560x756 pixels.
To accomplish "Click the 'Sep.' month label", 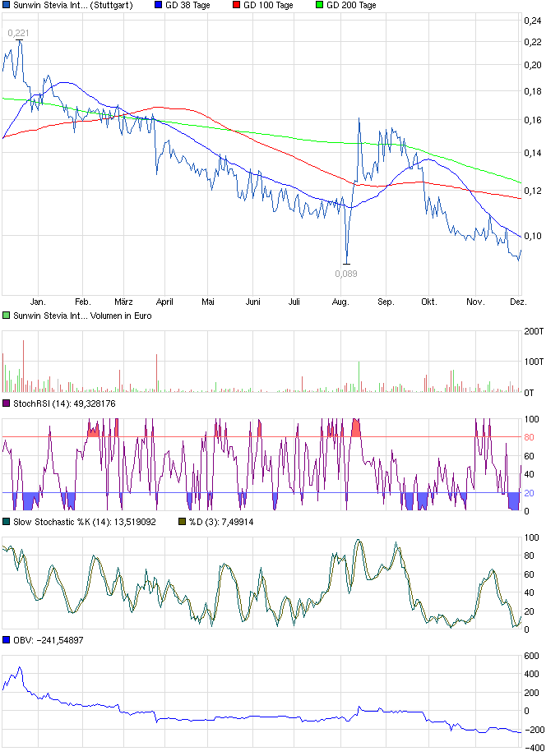I will point(386,302).
